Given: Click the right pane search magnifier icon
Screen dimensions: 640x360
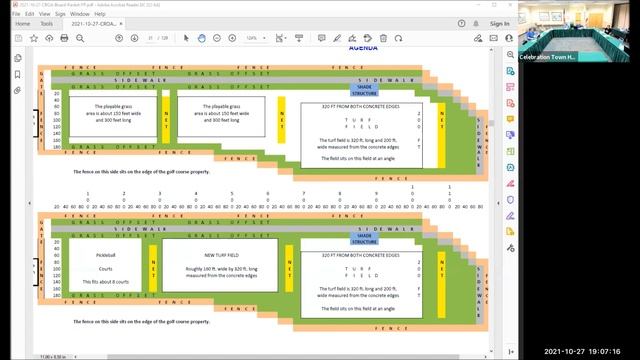Looking at the screenshot, I should pyautogui.click(x=510, y=55).
